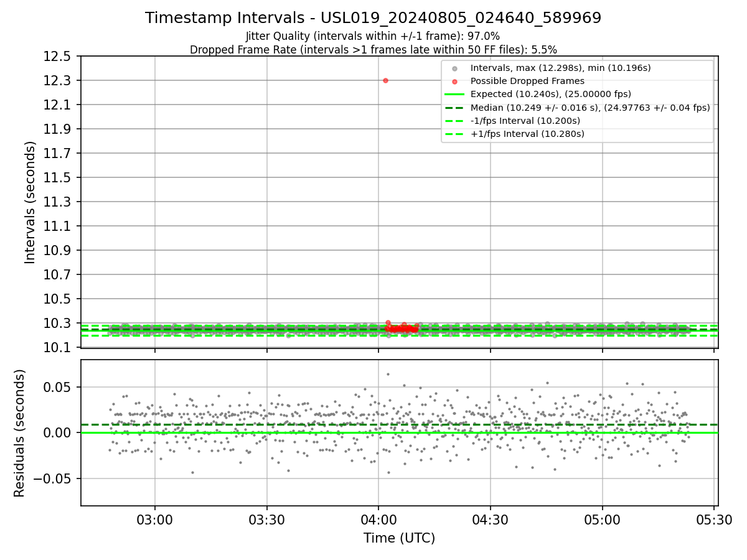
Task: Click the dark green dashed legend marker for Median
Action: (x=455, y=108)
